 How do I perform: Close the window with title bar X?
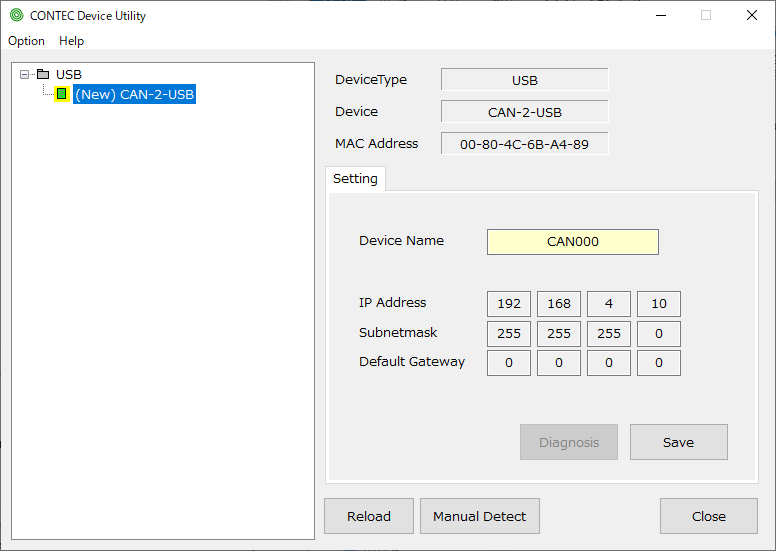click(752, 15)
